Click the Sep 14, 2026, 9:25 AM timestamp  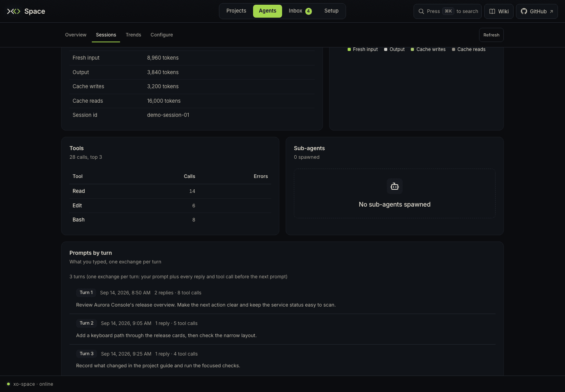(126, 354)
